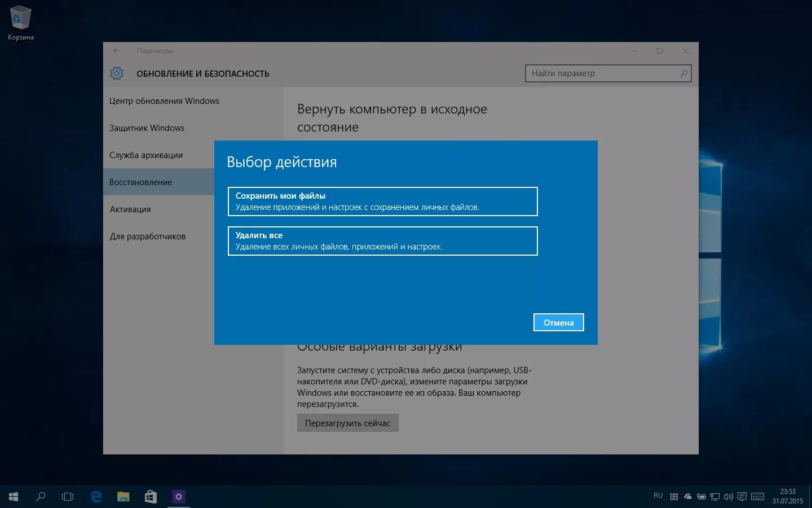This screenshot has height=508, width=812.
Task: Open the network tray icon
Action: coord(715,497)
